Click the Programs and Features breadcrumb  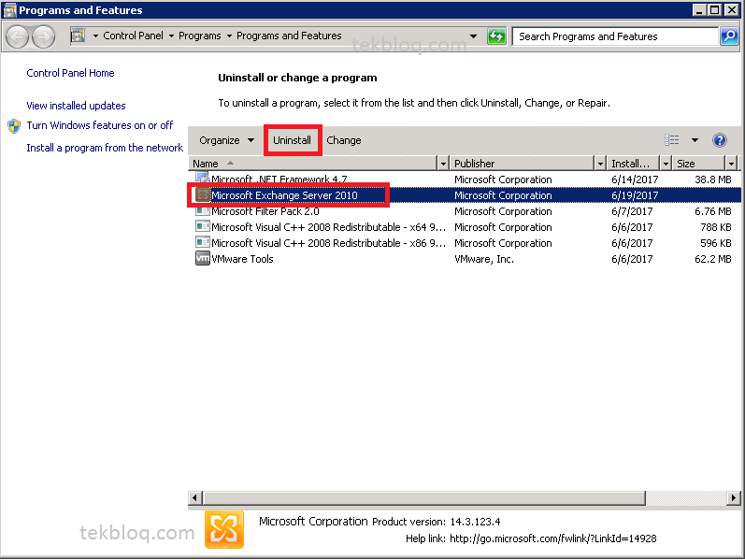[289, 36]
